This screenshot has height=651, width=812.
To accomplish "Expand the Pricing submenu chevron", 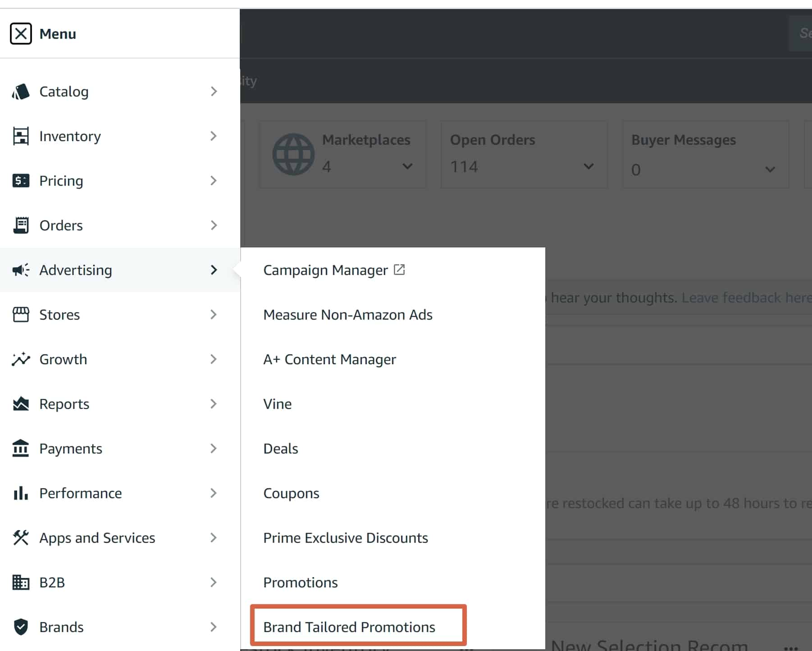I will 214,181.
